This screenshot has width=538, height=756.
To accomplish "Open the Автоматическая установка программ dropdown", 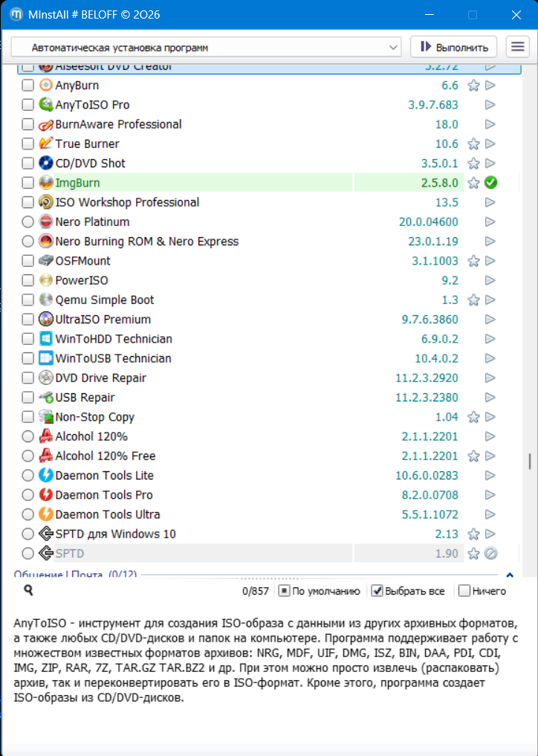I will pos(207,48).
